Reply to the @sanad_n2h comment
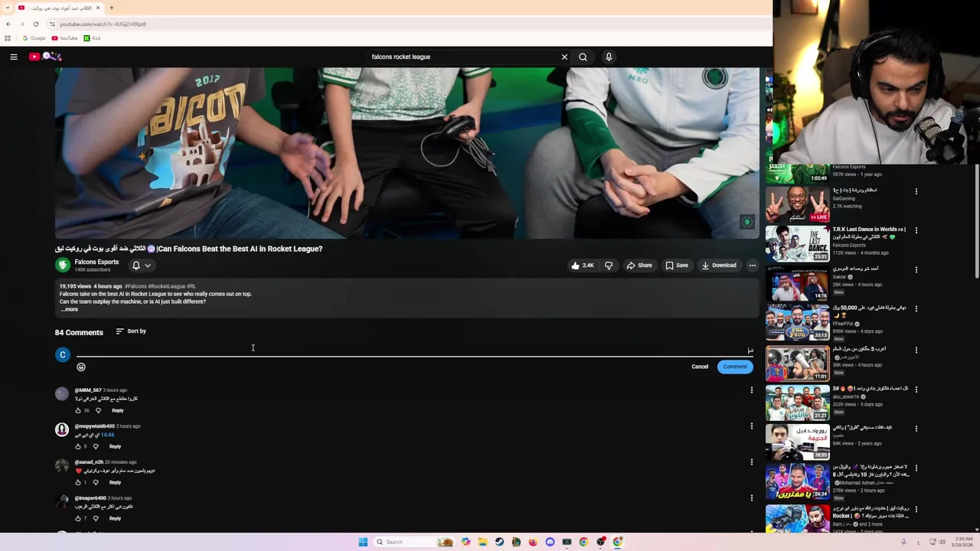 click(x=115, y=482)
